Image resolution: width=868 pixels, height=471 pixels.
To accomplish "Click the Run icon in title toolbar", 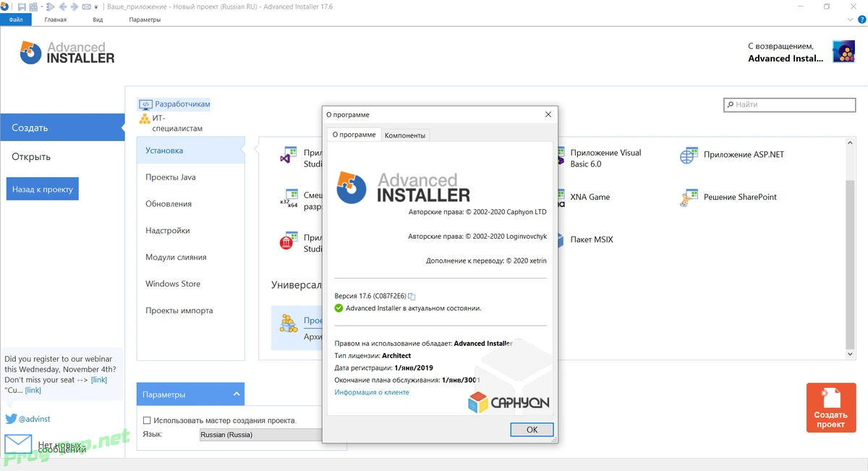I will click(51, 7).
